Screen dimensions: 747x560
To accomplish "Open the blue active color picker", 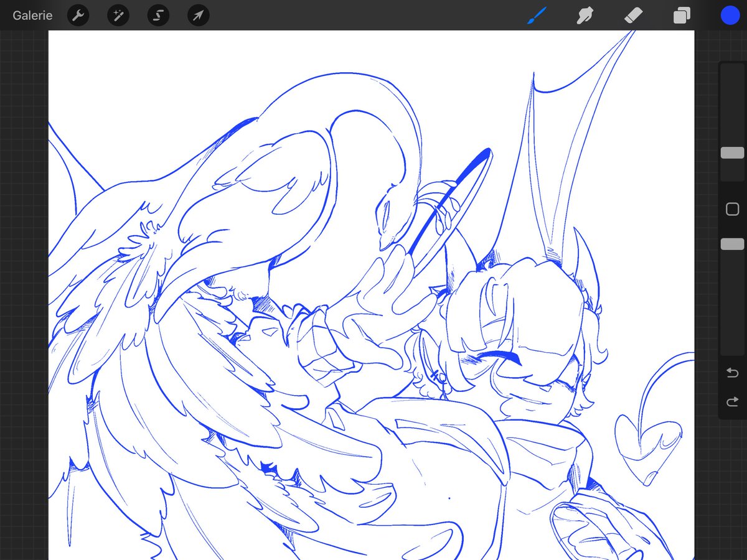I will coord(730,16).
